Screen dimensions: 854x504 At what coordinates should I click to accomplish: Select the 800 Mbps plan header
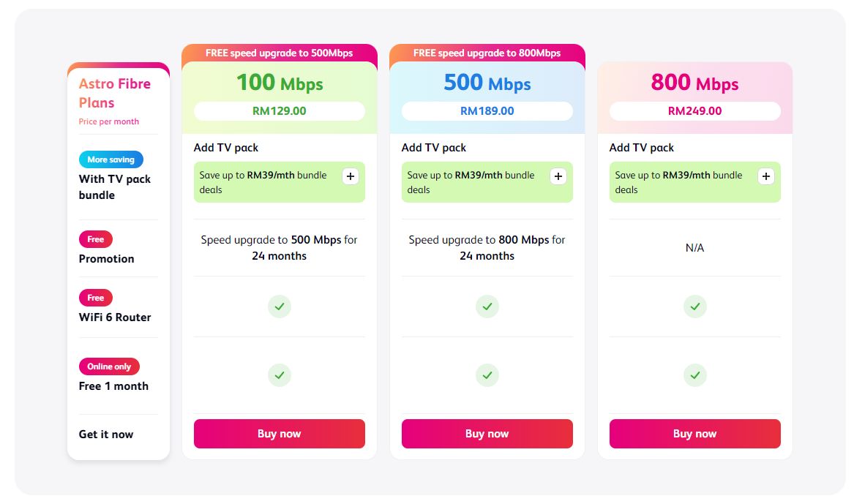(694, 83)
